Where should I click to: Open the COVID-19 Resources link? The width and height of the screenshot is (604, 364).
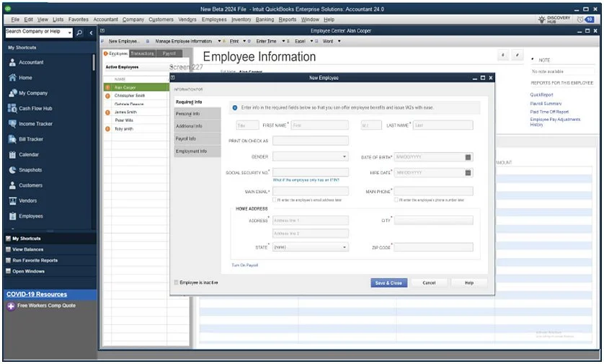tap(37, 294)
